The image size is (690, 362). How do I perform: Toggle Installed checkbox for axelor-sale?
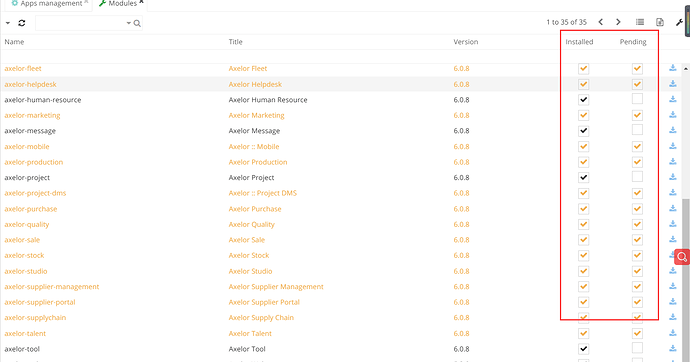584,240
